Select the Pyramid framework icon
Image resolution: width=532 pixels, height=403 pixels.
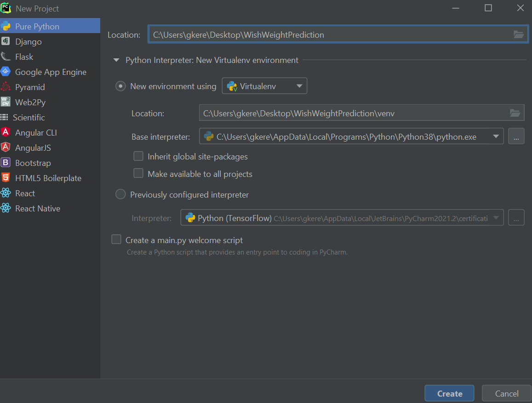[6, 87]
